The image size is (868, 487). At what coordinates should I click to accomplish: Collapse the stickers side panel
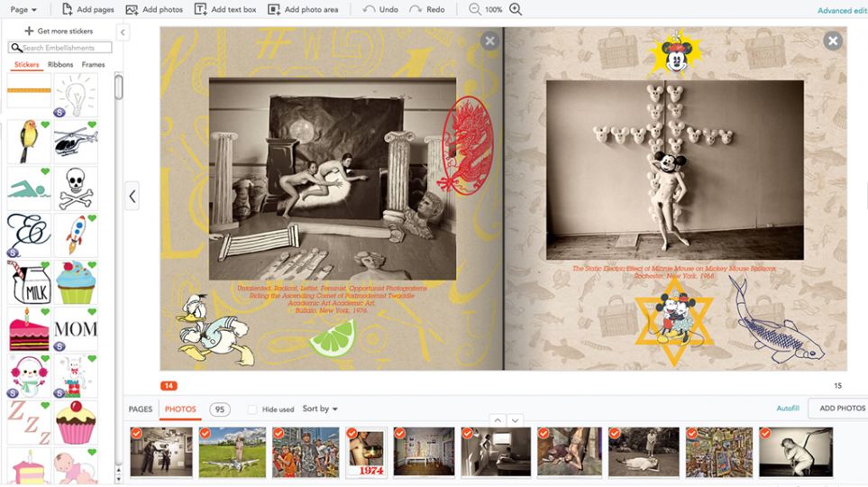[x=123, y=32]
